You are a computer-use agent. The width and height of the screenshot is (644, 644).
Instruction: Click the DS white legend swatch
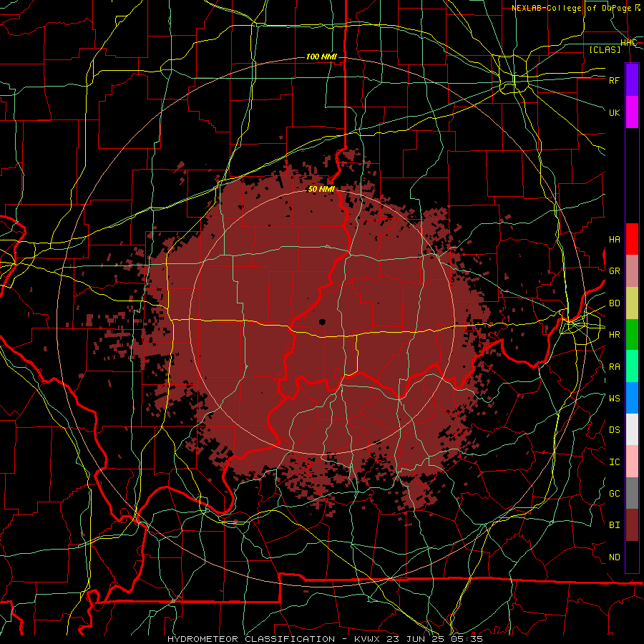coord(632,429)
